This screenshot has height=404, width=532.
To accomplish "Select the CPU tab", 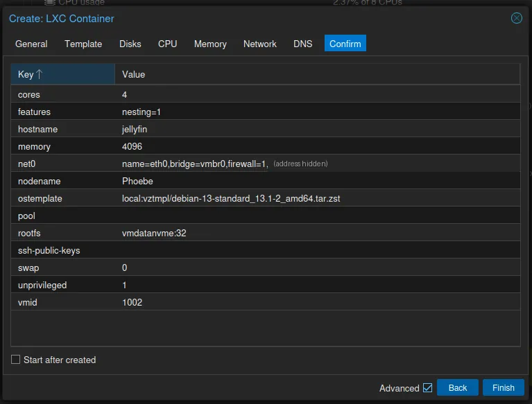I will [x=167, y=44].
